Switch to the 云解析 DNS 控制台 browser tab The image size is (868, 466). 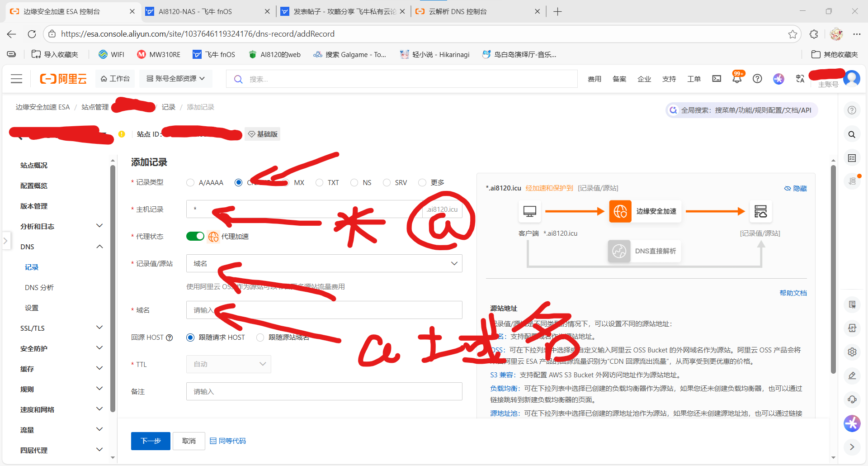tap(477, 11)
